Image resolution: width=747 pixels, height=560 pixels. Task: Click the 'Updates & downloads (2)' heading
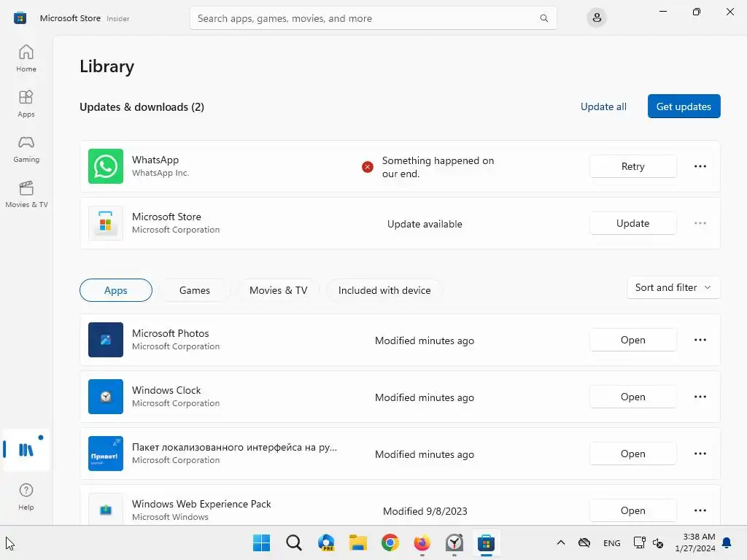pyautogui.click(x=142, y=106)
